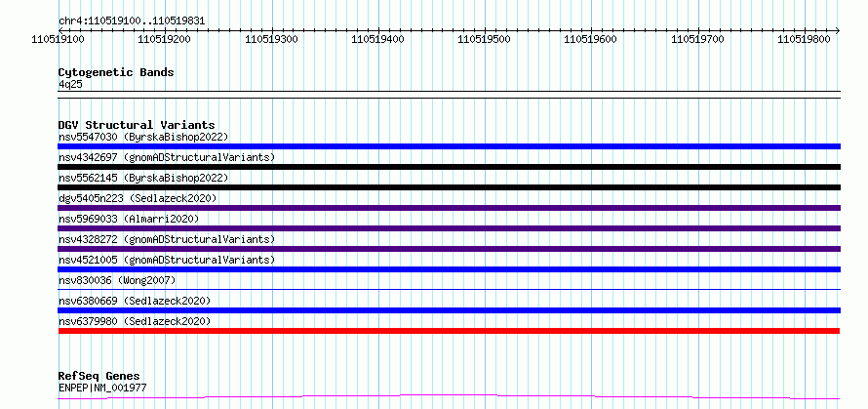Open variant label nsv5547030 (ByrskaBishop2022)

tap(143, 137)
